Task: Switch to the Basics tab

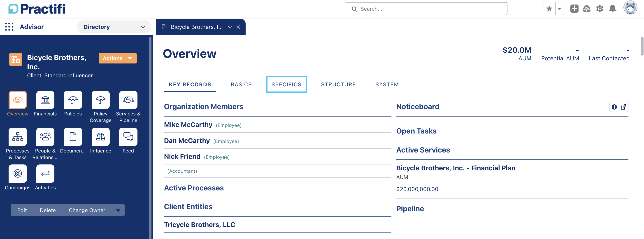Action: 241,84
